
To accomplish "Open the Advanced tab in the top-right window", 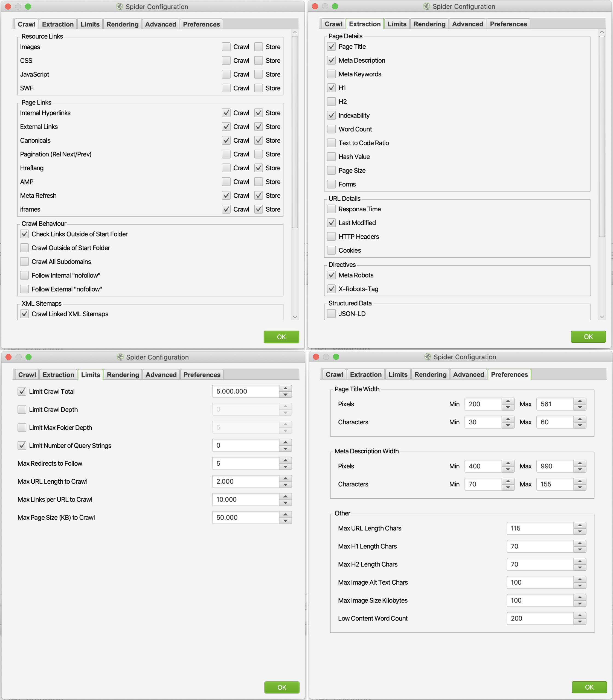I will [467, 24].
